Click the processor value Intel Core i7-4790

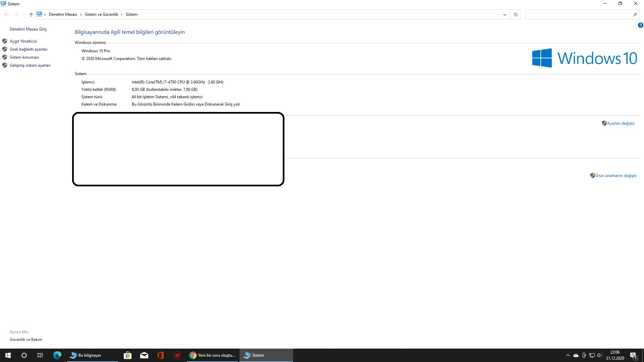point(177,82)
